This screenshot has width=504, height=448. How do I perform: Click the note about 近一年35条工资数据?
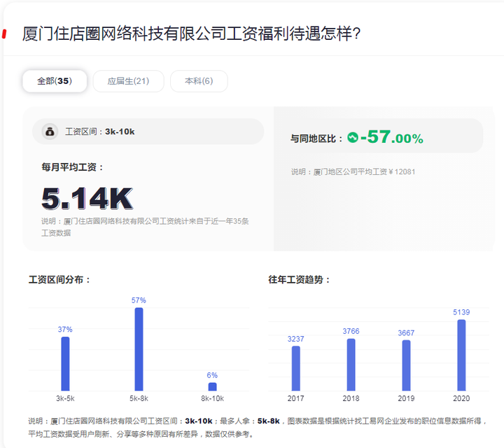point(145,227)
